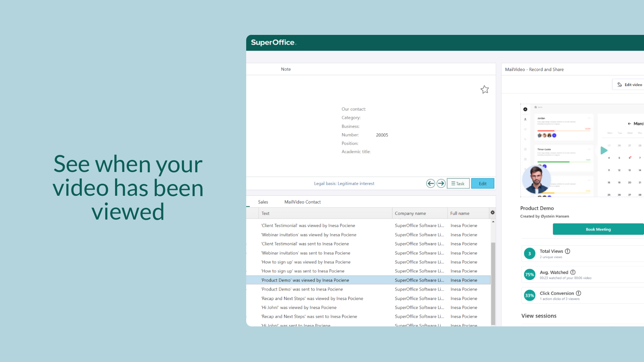Click scrollbar up arrow in activity list
This screenshot has width=644, height=362.
click(x=493, y=222)
